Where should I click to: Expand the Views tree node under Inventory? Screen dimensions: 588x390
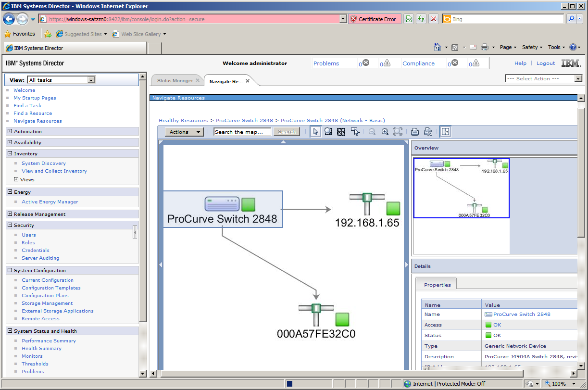point(16,179)
